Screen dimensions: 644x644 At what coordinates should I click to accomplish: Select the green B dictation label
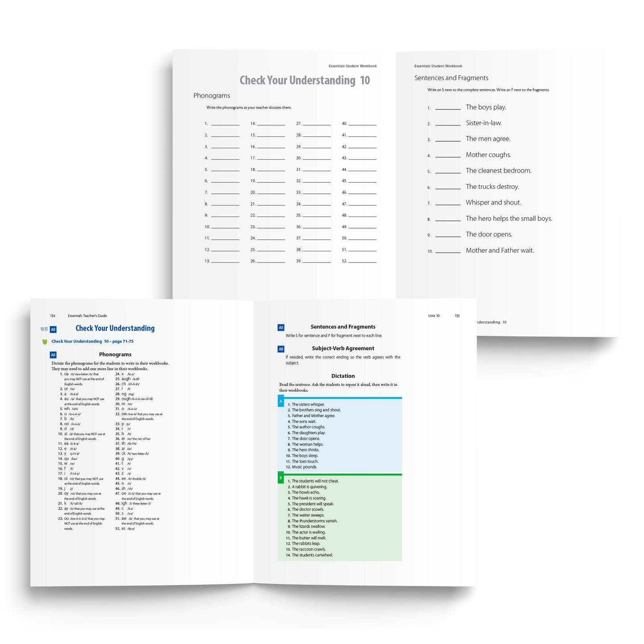coord(281,478)
